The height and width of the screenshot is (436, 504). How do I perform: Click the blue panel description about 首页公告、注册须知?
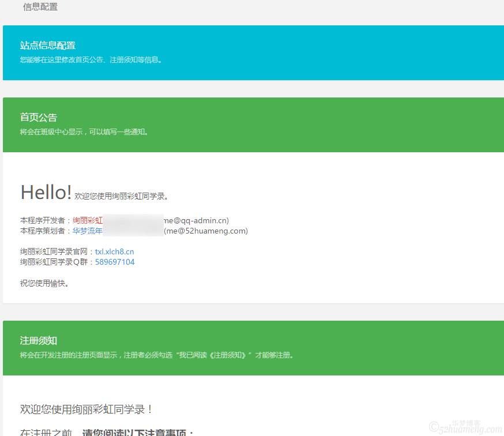click(x=91, y=59)
